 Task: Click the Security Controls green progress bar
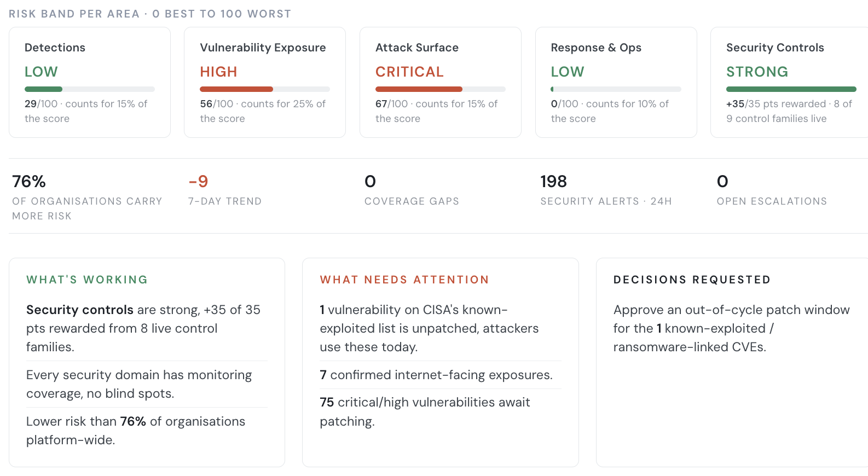click(x=791, y=89)
